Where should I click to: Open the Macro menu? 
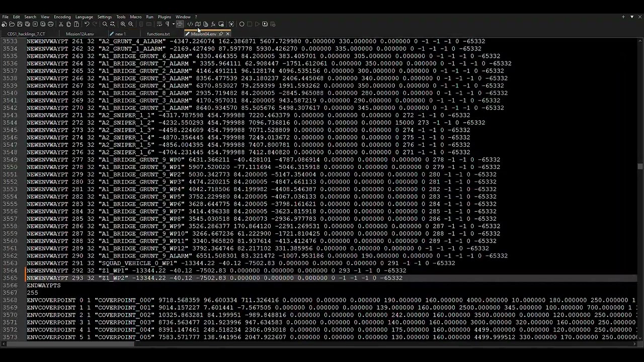click(135, 17)
